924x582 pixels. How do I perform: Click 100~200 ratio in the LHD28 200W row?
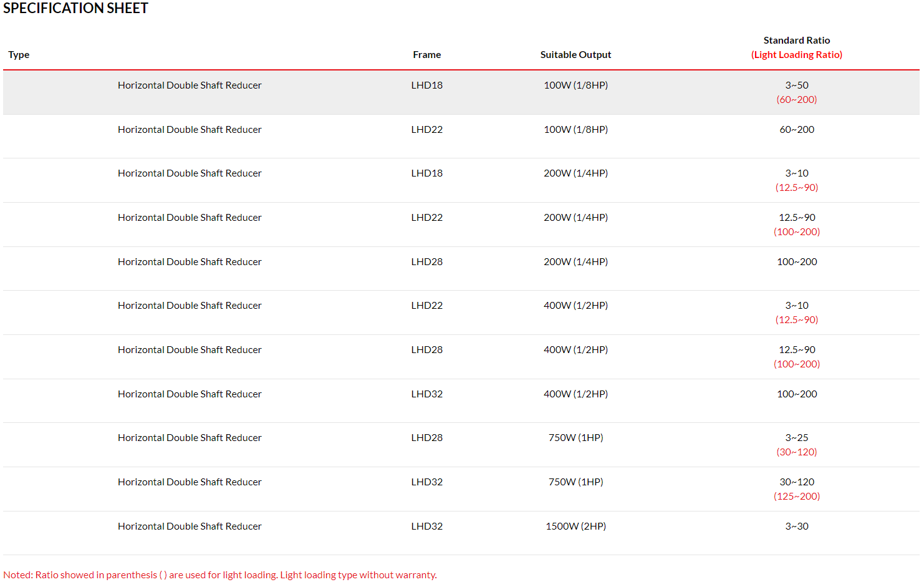pyautogui.click(x=797, y=262)
